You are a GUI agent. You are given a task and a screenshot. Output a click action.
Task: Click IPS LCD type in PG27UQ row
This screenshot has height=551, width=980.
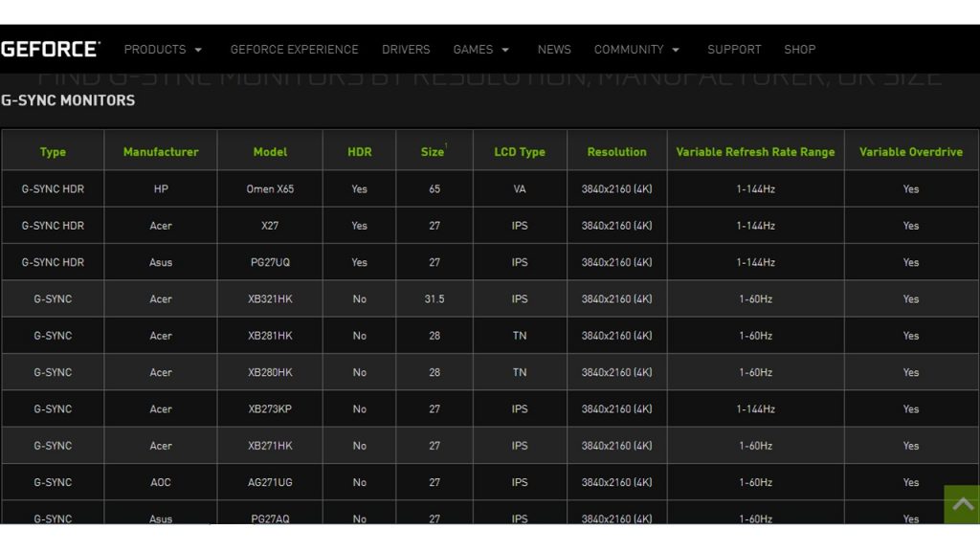click(520, 262)
